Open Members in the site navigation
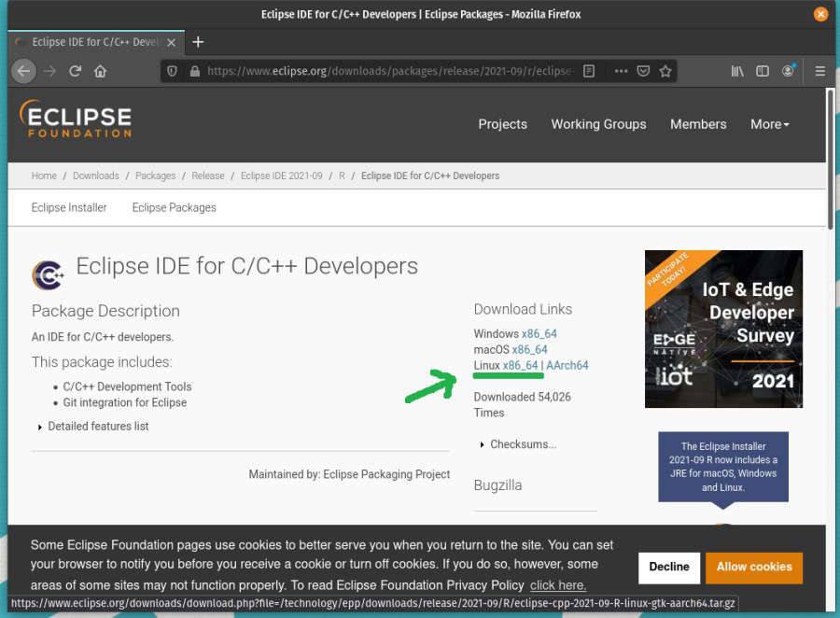Image resolution: width=840 pixels, height=618 pixels. pos(698,124)
